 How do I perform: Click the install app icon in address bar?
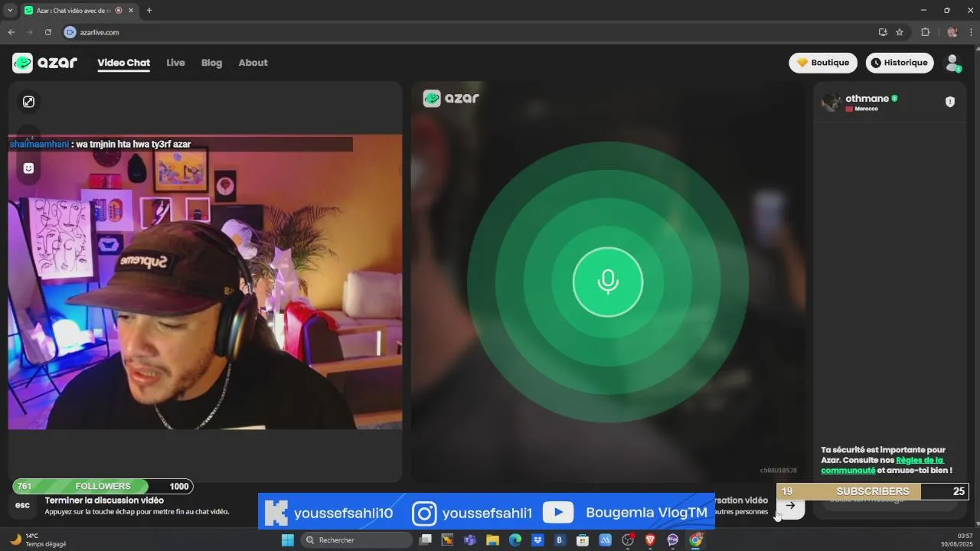(x=883, y=32)
